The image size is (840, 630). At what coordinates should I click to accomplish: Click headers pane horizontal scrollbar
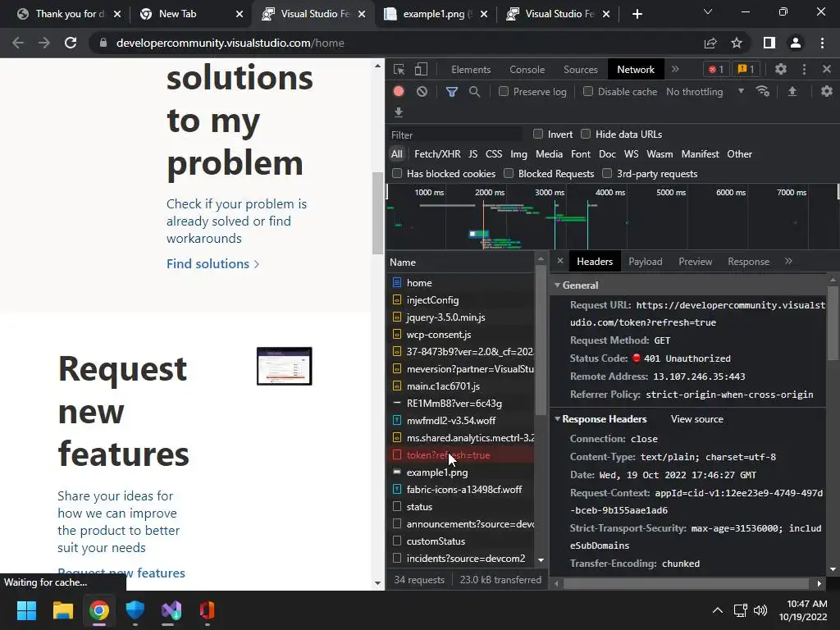(686, 583)
